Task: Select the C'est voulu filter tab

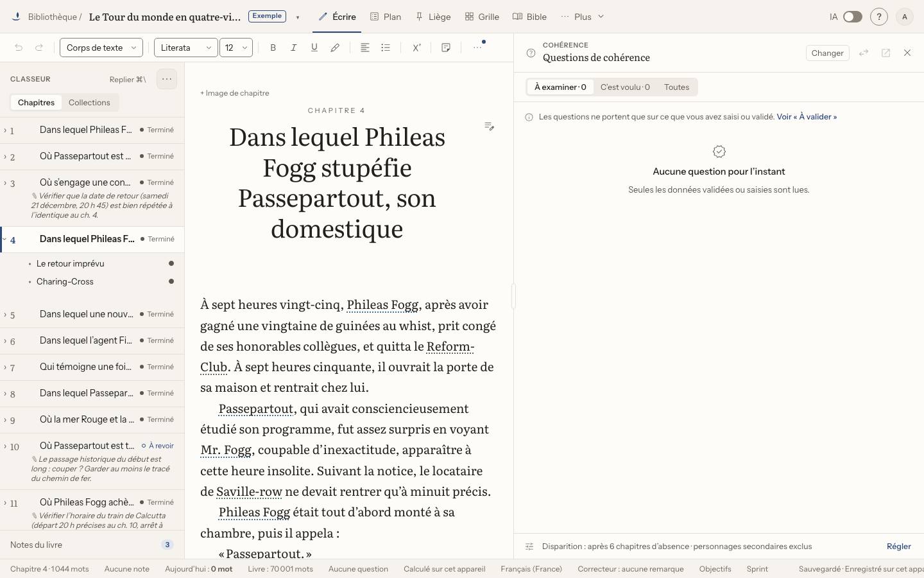Action: point(625,87)
